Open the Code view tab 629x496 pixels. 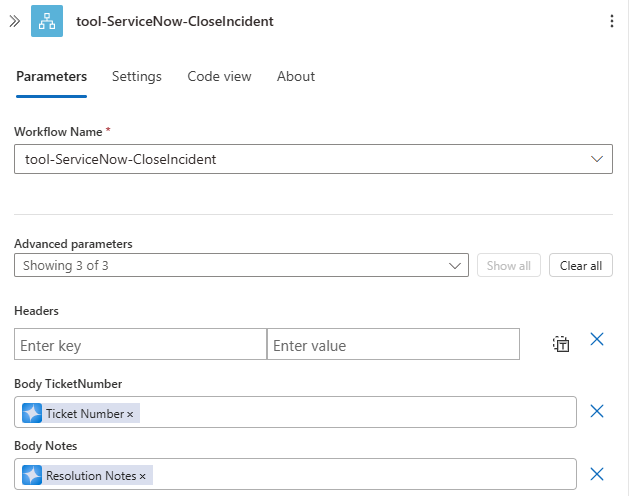(x=219, y=76)
